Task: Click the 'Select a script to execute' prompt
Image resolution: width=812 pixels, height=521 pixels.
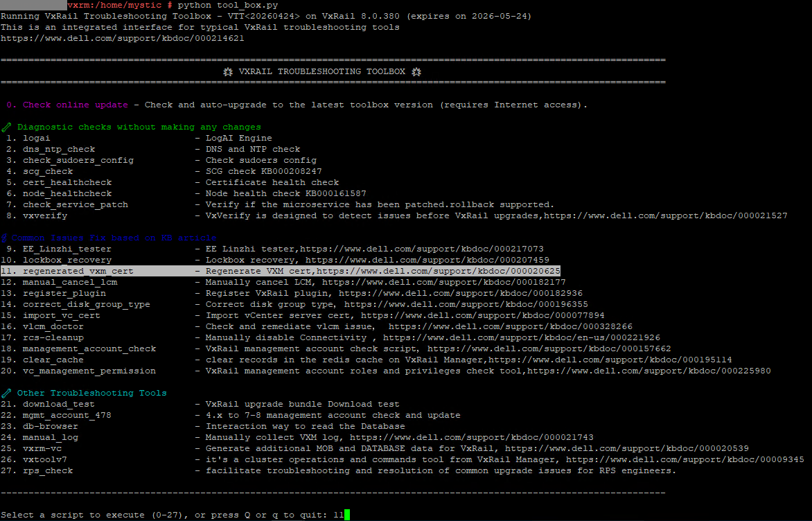Action: 75,515
